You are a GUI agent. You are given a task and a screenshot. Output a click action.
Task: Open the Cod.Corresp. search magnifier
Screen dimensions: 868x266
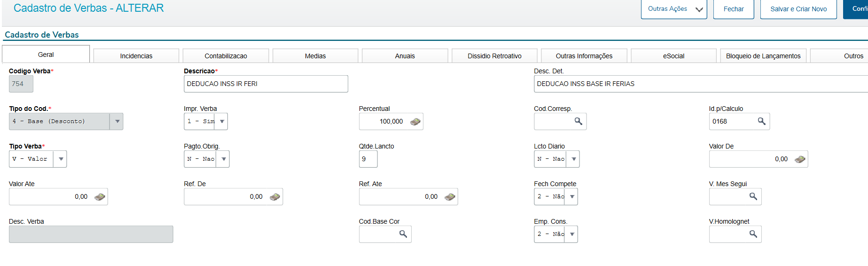coord(578,121)
